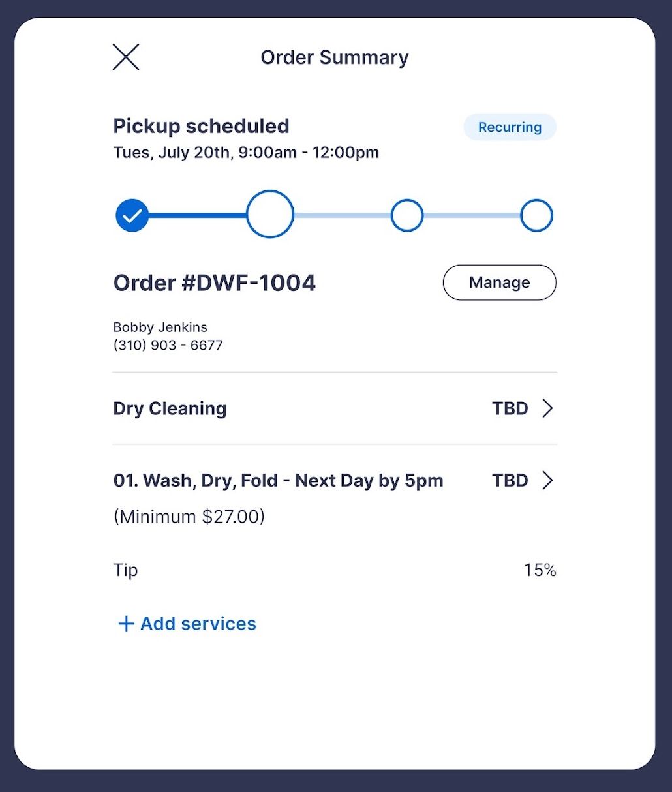Click the final progress step circle
Viewport: 672px width, 792px height.
[x=536, y=215]
